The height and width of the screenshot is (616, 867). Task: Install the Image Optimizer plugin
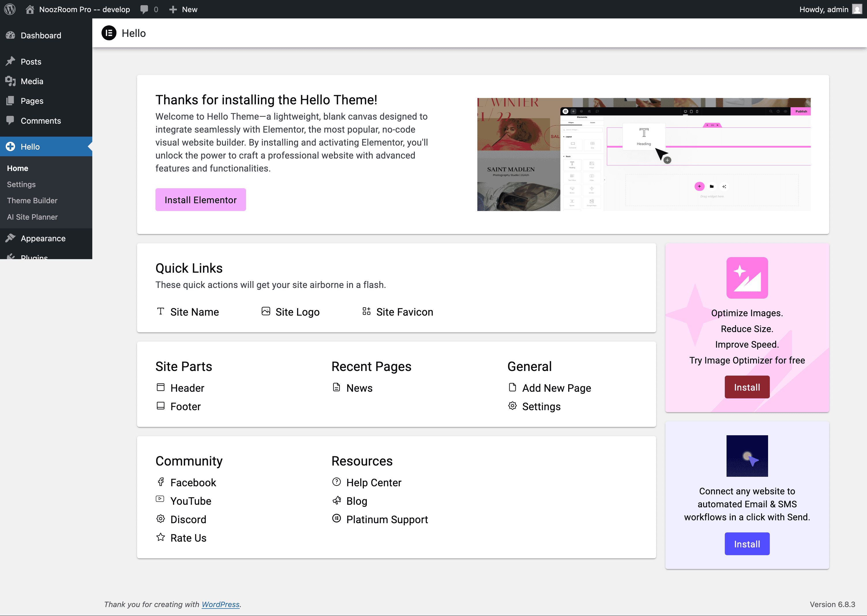click(746, 387)
